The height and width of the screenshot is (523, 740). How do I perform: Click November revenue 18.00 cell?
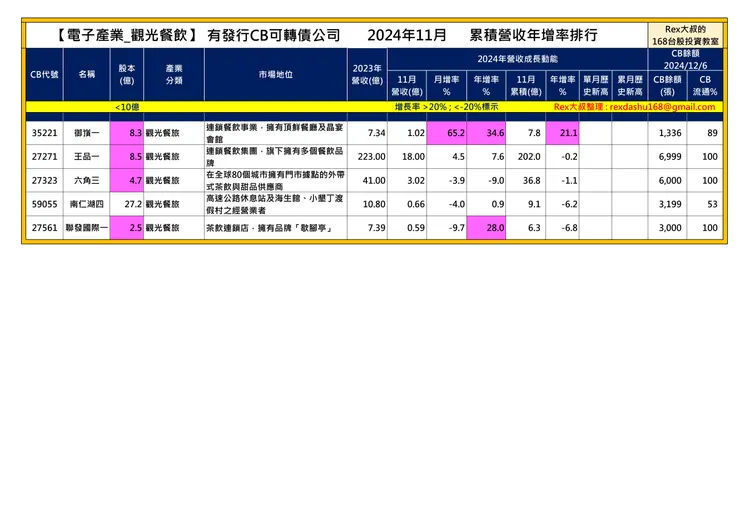click(407, 156)
